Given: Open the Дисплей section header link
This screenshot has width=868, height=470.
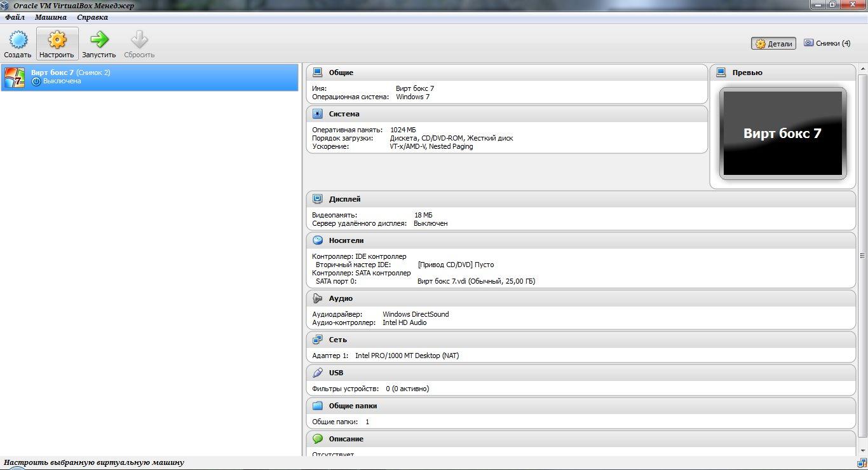Looking at the screenshot, I should pyautogui.click(x=345, y=199).
